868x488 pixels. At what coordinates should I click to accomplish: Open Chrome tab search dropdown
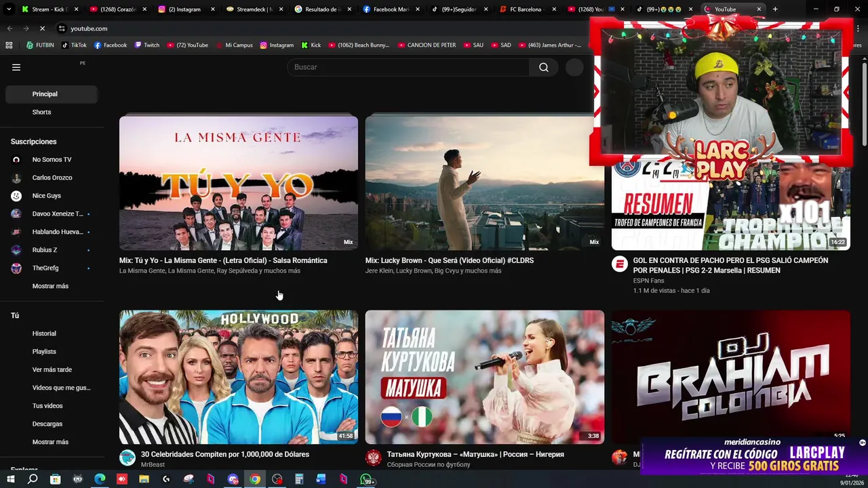click(9, 9)
